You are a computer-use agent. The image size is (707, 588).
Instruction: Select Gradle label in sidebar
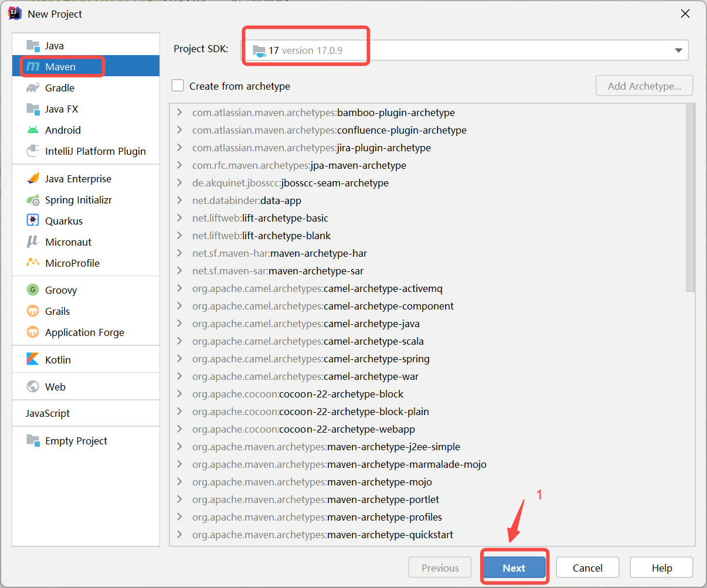(60, 88)
